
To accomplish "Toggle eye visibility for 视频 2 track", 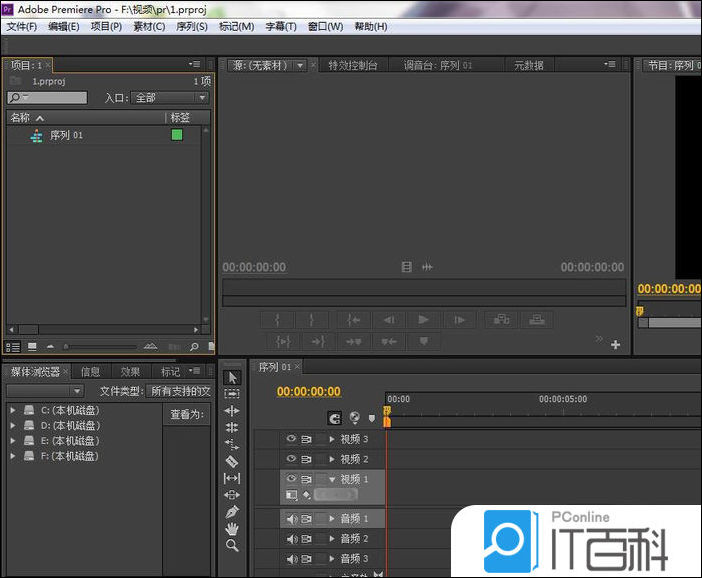I will 292,459.
